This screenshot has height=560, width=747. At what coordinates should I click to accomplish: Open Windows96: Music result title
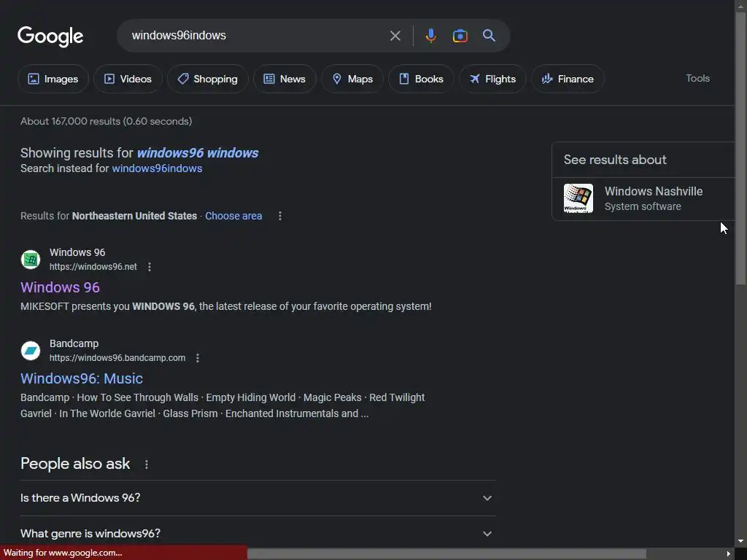[82, 378]
